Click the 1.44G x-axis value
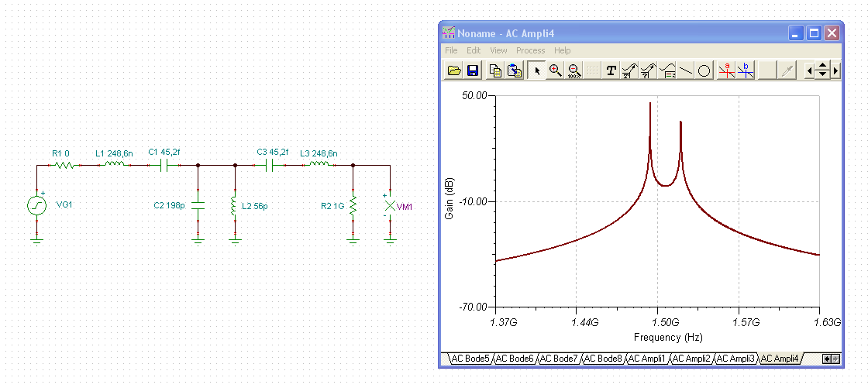868x388 pixels. [x=585, y=323]
